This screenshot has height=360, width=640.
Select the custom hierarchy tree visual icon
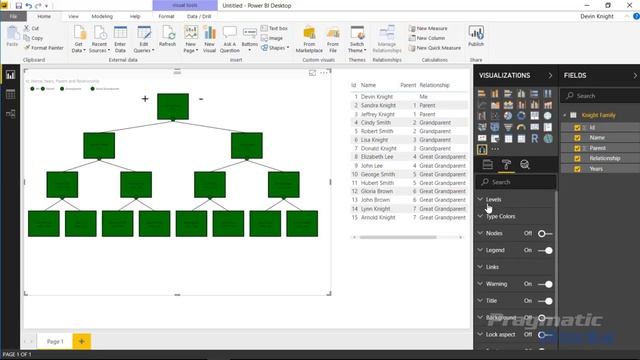click(x=482, y=150)
